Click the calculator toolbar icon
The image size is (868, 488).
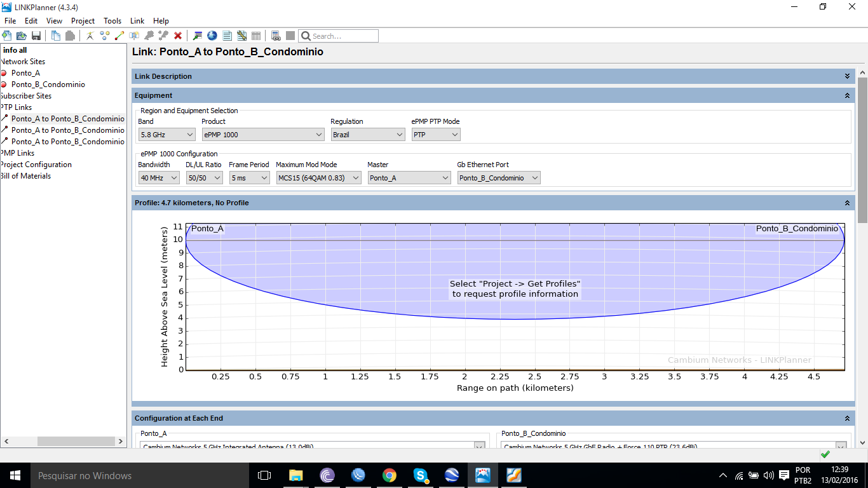pyautogui.click(x=275, y=36)
